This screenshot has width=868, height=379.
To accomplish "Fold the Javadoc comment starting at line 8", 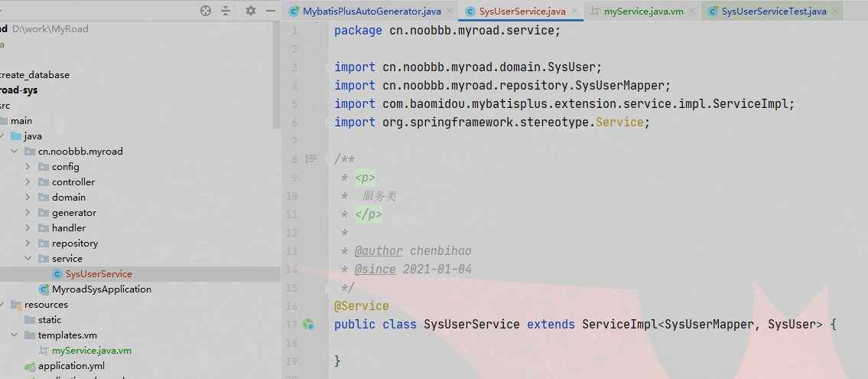I will click(328, 159).
